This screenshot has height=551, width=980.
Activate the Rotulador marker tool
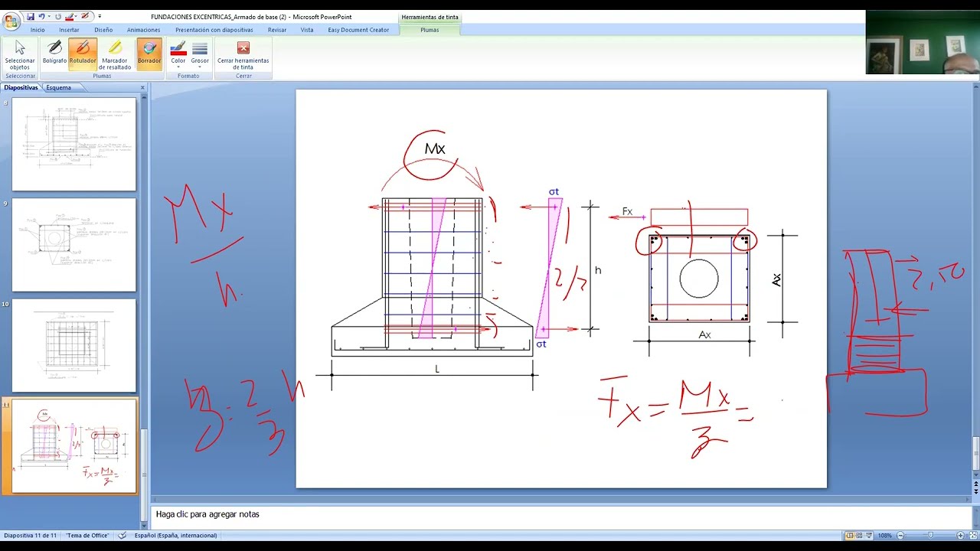pos(83,55)
